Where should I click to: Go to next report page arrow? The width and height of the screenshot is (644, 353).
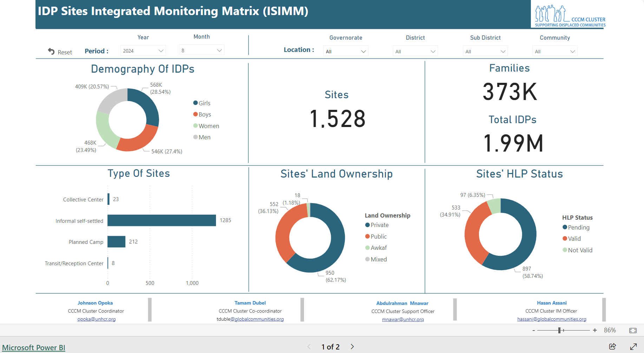pos(352,347)
